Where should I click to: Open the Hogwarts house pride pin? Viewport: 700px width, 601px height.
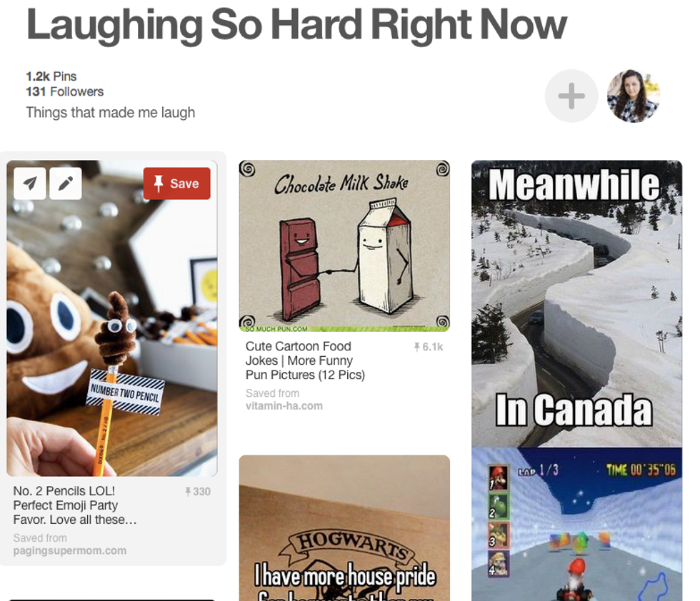[x=344, y=528]
